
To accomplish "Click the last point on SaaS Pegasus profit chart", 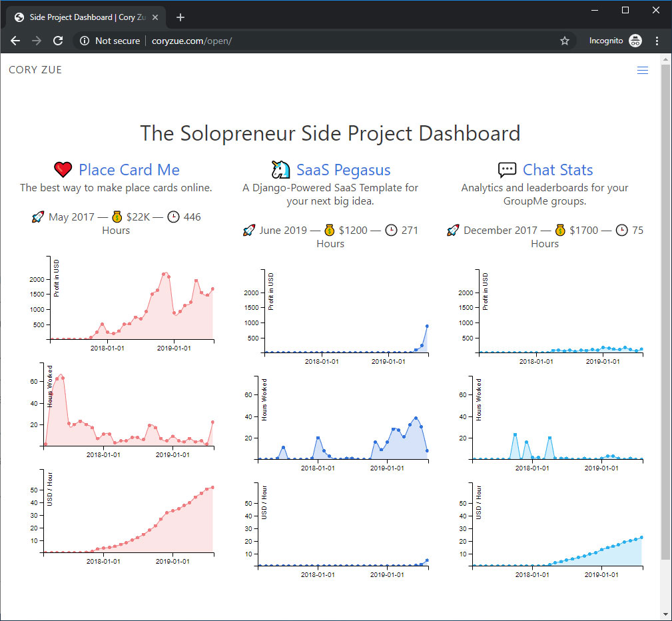I will pyautogui.click(x=427, y=326).
